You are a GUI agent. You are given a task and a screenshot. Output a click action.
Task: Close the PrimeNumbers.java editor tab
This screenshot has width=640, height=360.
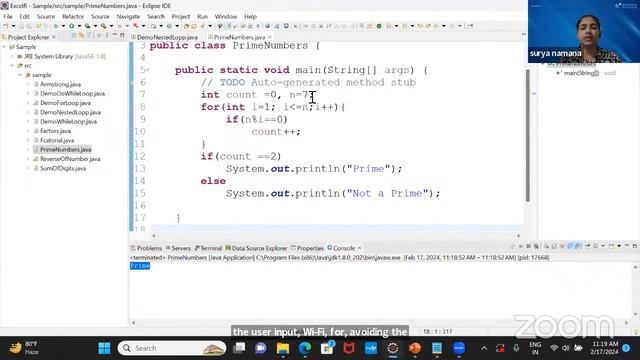270,37
